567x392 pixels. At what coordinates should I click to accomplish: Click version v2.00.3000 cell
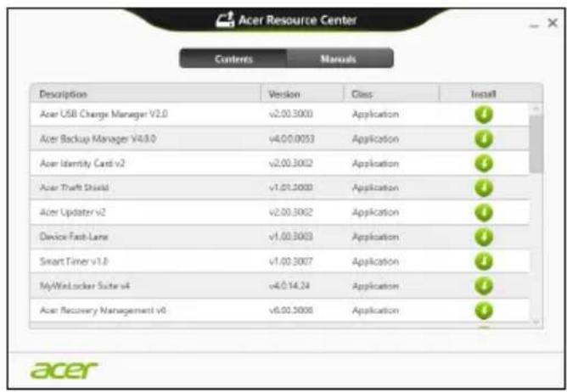[x=291, y=115]
